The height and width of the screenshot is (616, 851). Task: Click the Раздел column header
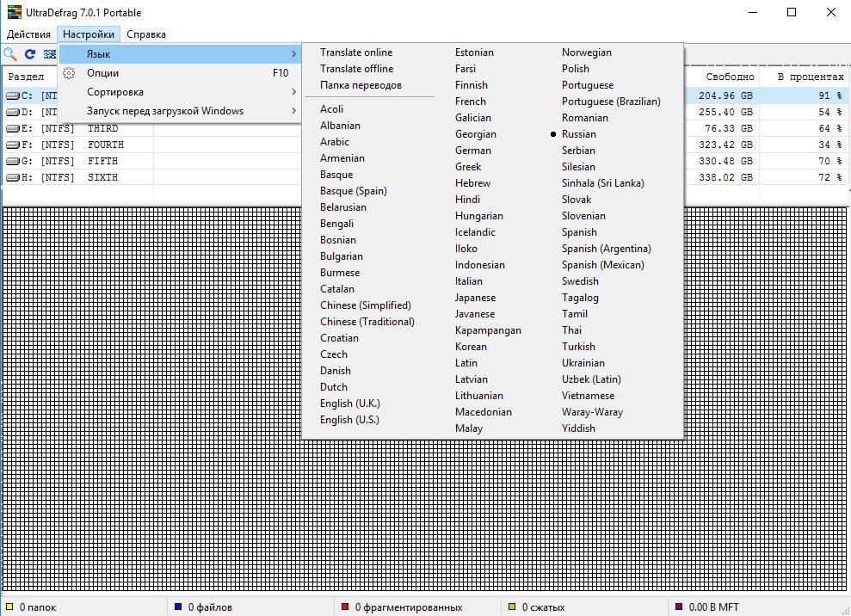pyautogui.click(x=26, y=77)
